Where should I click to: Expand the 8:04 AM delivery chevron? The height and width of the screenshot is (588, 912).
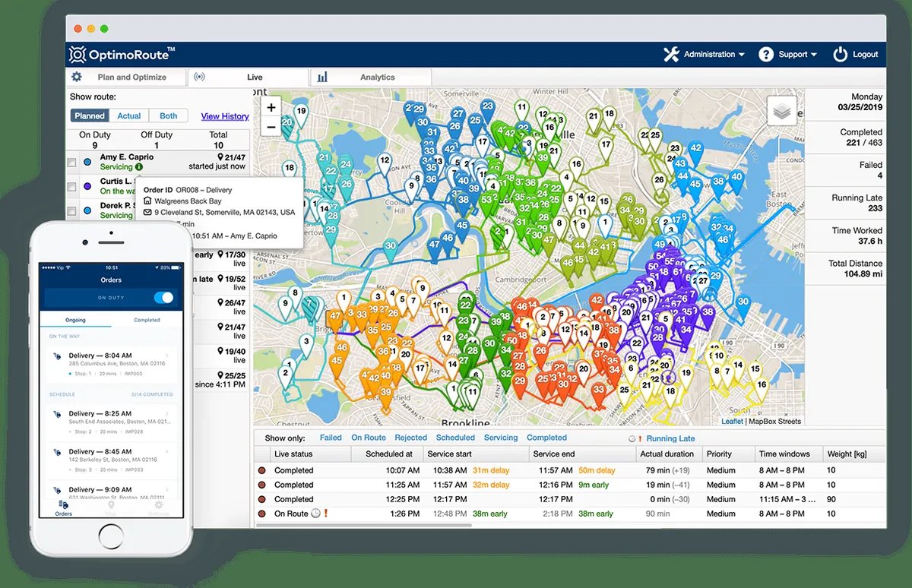[167, 356]
